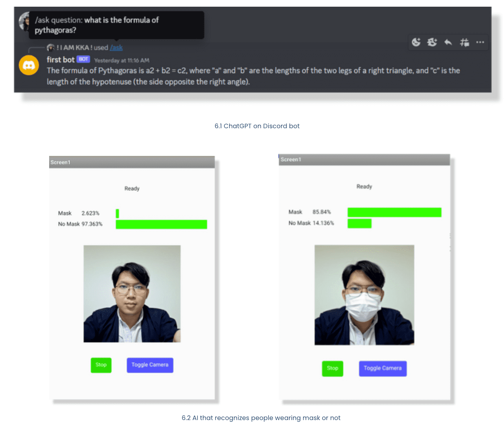The width and height of the screenshot is (504, 435).
Task: Create a thread from the message
Action: (x=464, y=42)
